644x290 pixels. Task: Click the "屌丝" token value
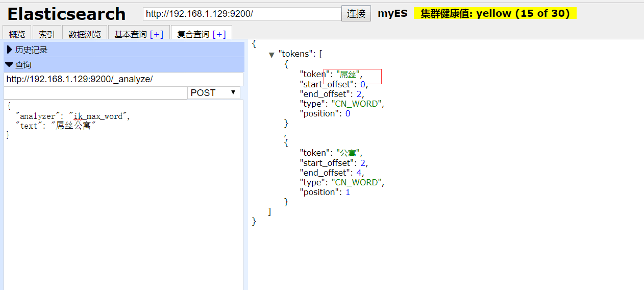[x=349, y=75]
